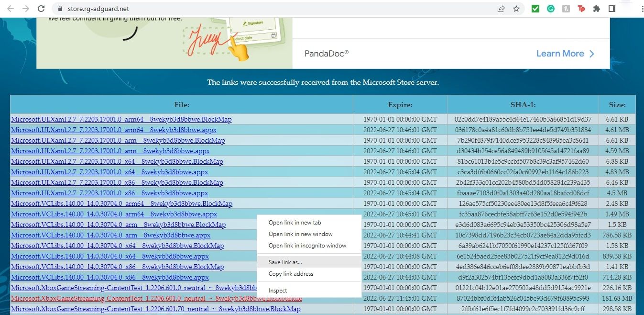The height and width of the screenshot is (315, 644).
Task: Click the SHA-1: column header
Action: tap(523, 104)
